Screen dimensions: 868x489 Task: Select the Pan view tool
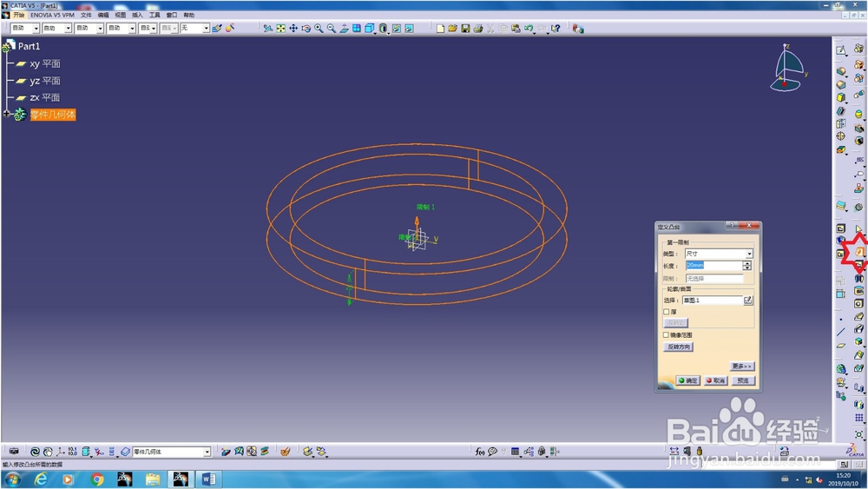pos(293,29)
